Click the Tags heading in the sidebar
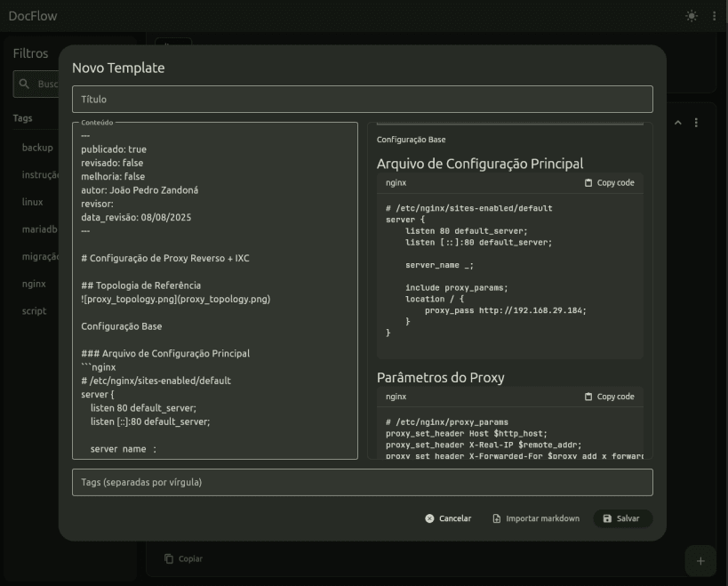 tap(23, 118)
